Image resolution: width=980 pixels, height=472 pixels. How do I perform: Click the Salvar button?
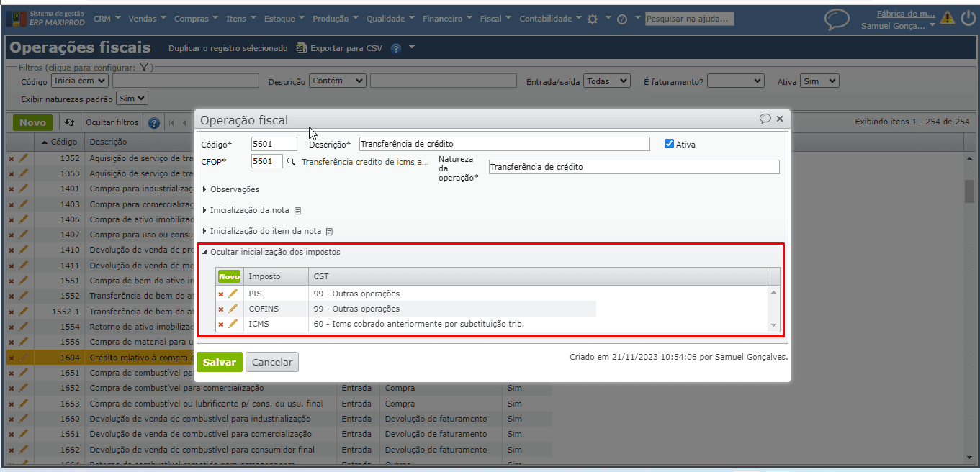(220, 362)
